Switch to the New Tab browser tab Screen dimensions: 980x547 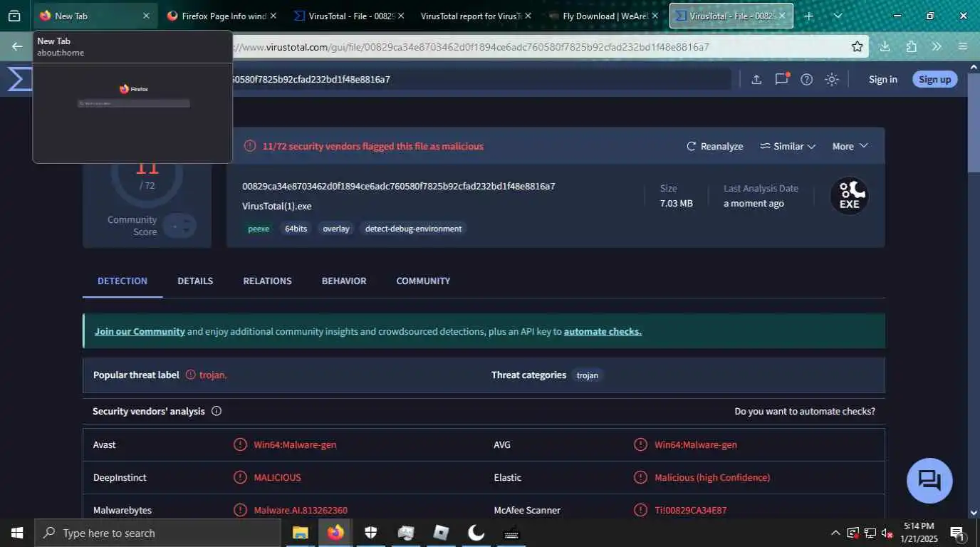pyautogui.click(x=94, y=16)
